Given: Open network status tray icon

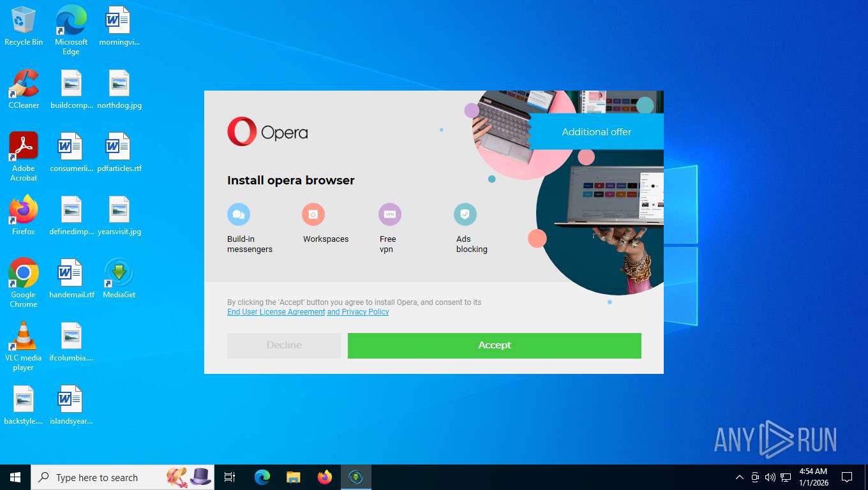Looking at the screenshot, I should pyautogui.click(x=786, y=477).
